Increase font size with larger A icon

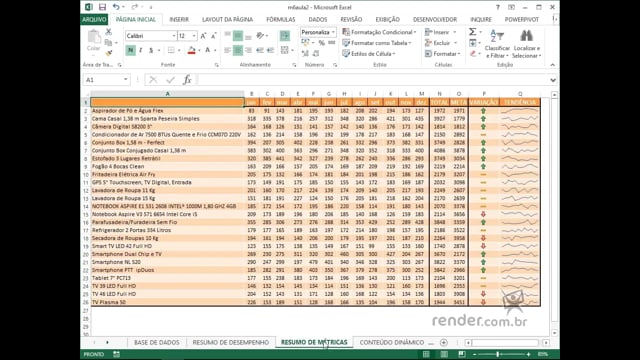[203, 36]
